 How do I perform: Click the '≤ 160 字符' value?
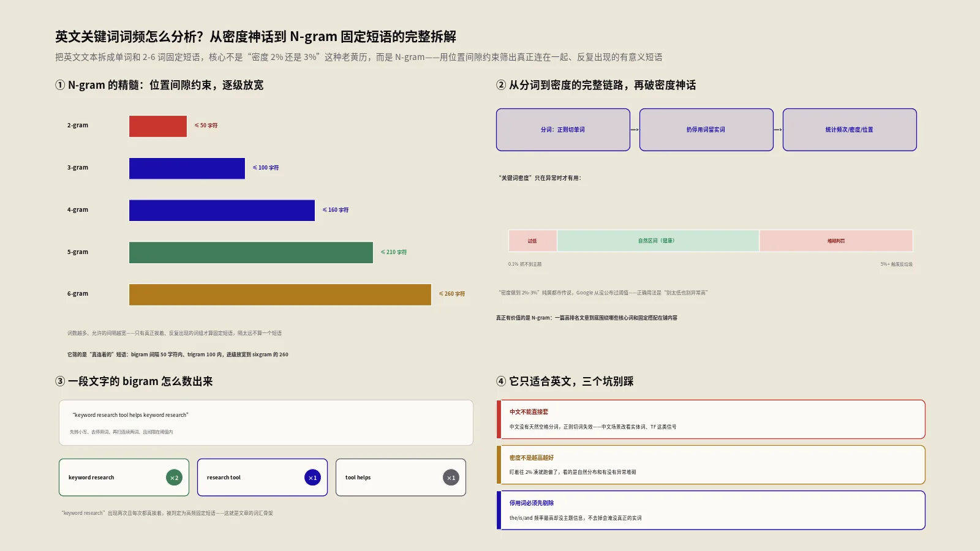[x=336, y=210]
